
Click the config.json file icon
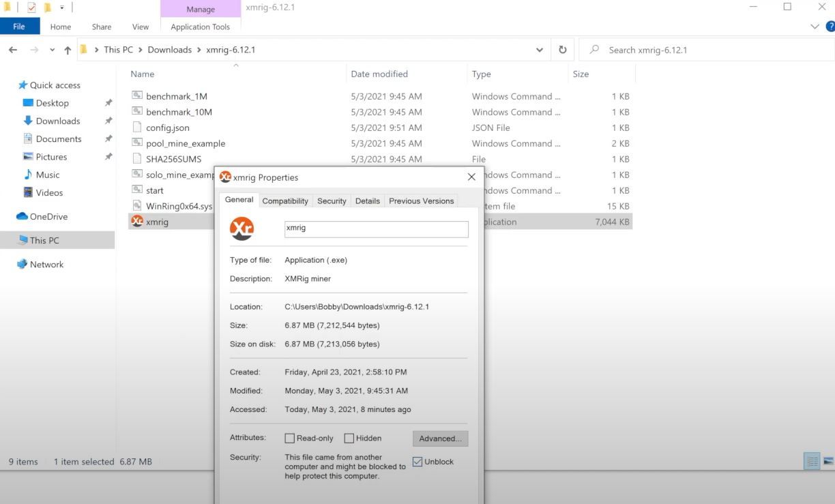(x=137, y=128)
